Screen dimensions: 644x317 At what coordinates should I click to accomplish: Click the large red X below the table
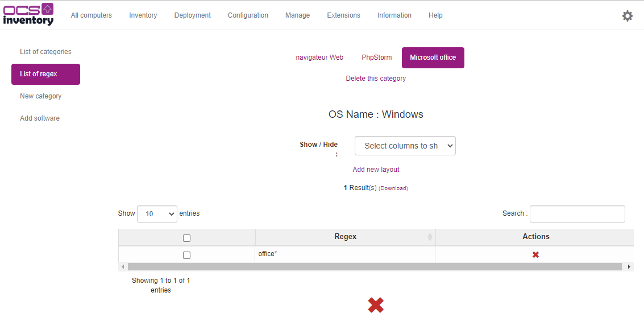376,305
